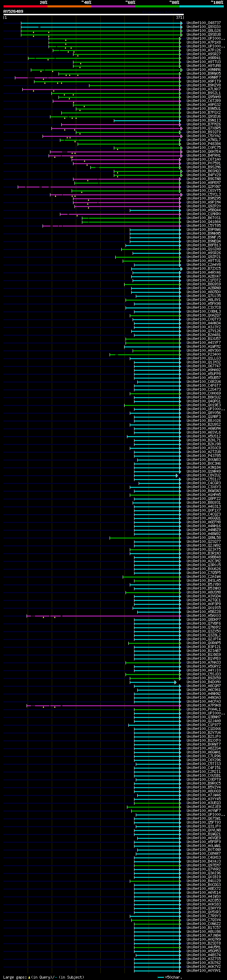Screen dimensions: 227x980
Task: Select label UniRef100_B9RW05
Action: point(203,73)
